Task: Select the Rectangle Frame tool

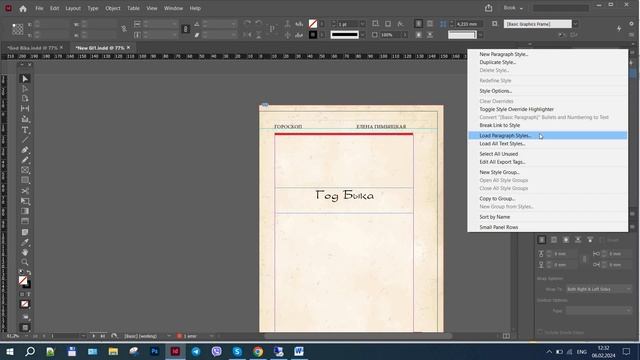Action: click(25, 170)
